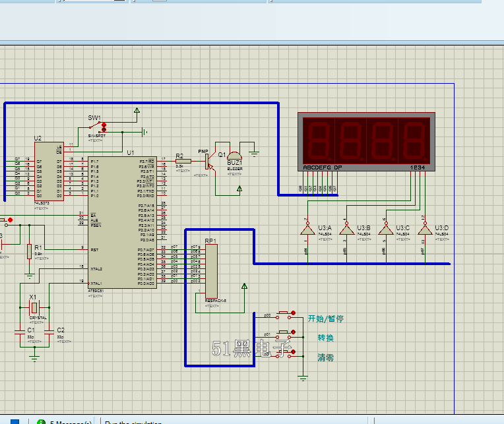Select the X1 crystal symbol

(x=34, y=308)
